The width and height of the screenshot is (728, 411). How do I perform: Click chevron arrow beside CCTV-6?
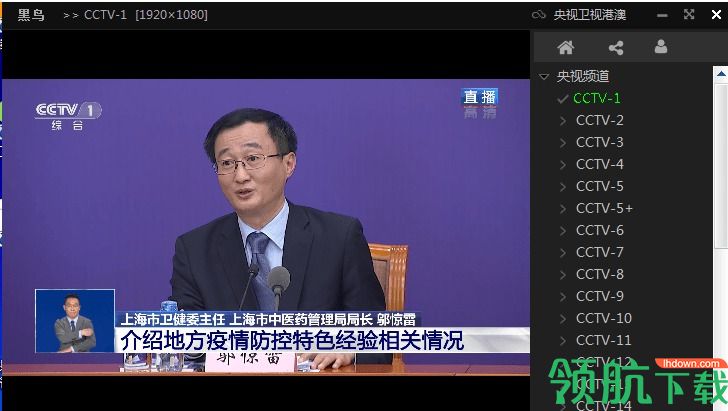click(563, 231)
